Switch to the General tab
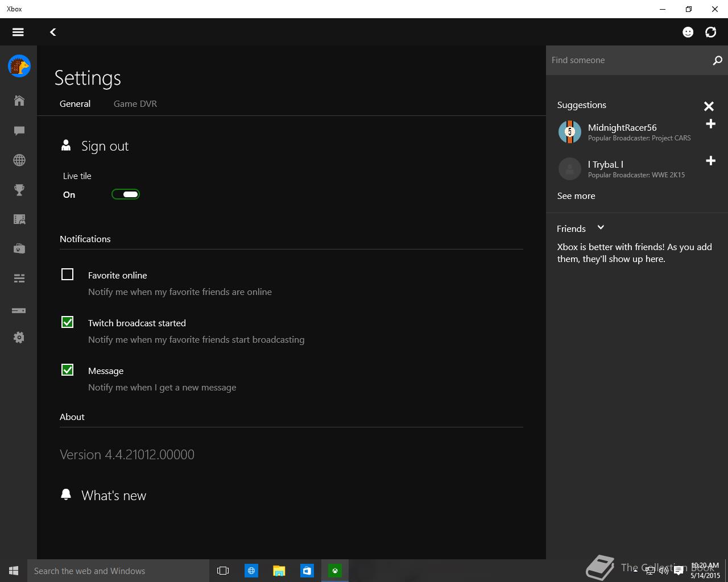The width and height of the screenshot is (728, 582). 75,104
